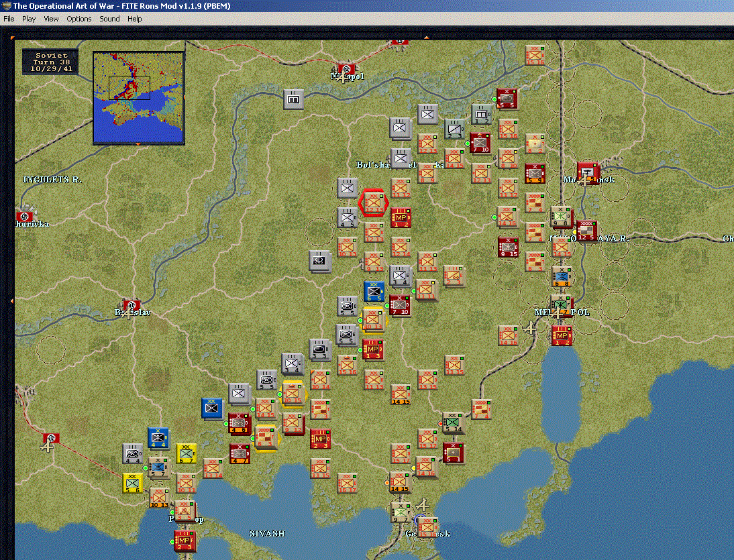Click the Soviet Turn 38 info panel
This screenshot has width=734, height=560.
pos(50,62)
